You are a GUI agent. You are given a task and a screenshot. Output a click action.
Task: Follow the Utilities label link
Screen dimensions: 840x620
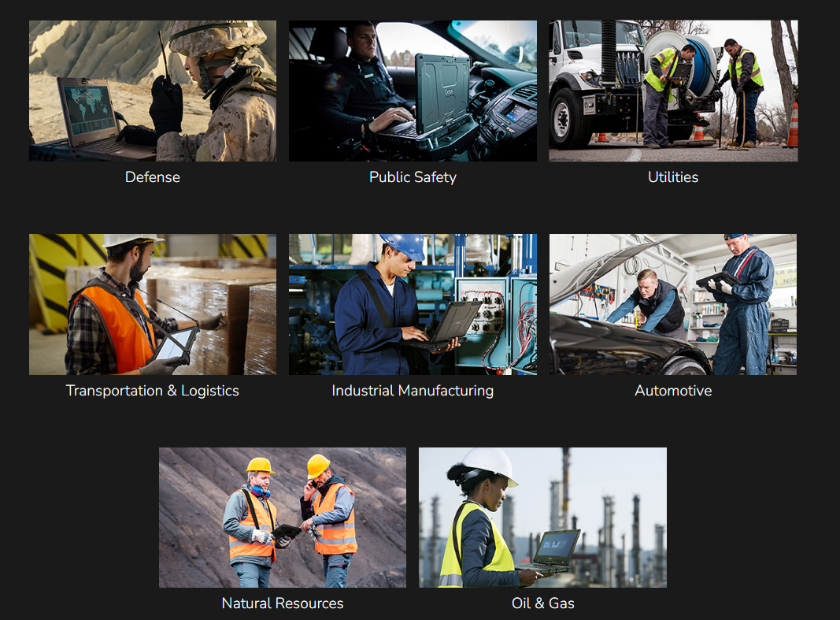coord(673,177)
